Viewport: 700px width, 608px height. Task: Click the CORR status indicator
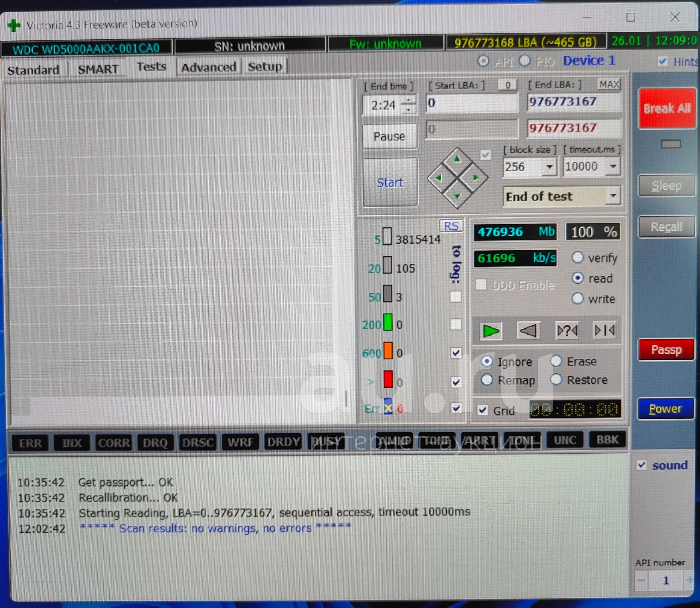click(x=114, y=442)
